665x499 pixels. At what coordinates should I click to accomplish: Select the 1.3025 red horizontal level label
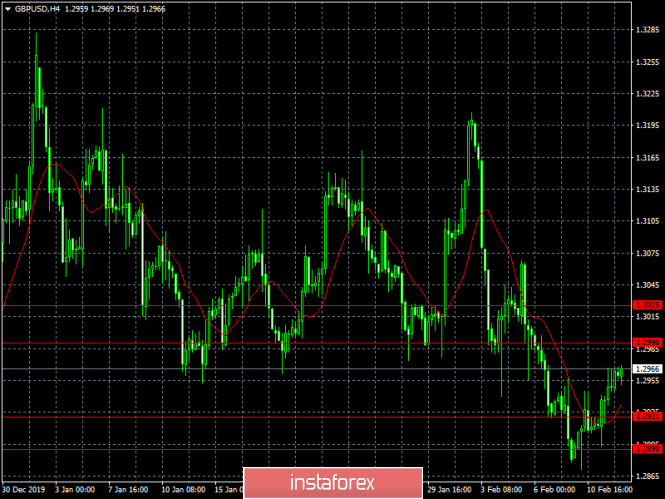[x=647, y=305]
